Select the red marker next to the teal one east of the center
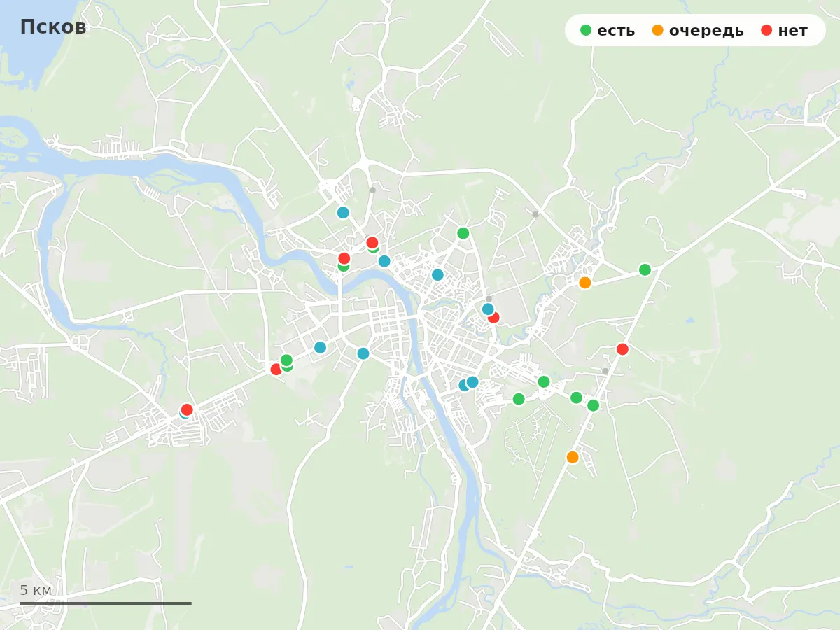The width and height of the screenshot is (840, 630). click(493, 317)
